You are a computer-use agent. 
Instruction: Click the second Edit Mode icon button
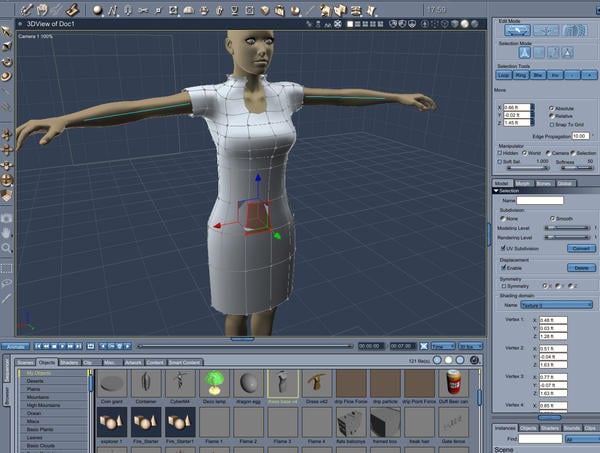pos(546,30)
